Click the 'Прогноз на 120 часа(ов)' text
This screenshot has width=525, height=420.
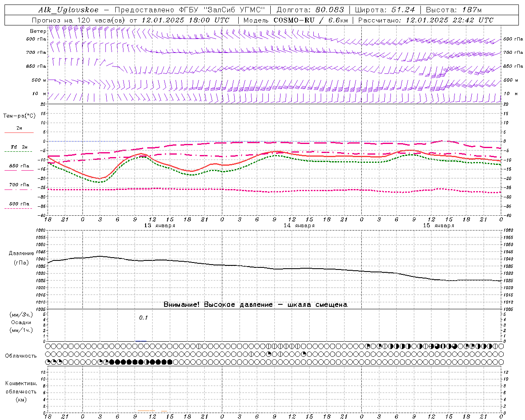tap(79, 20)
